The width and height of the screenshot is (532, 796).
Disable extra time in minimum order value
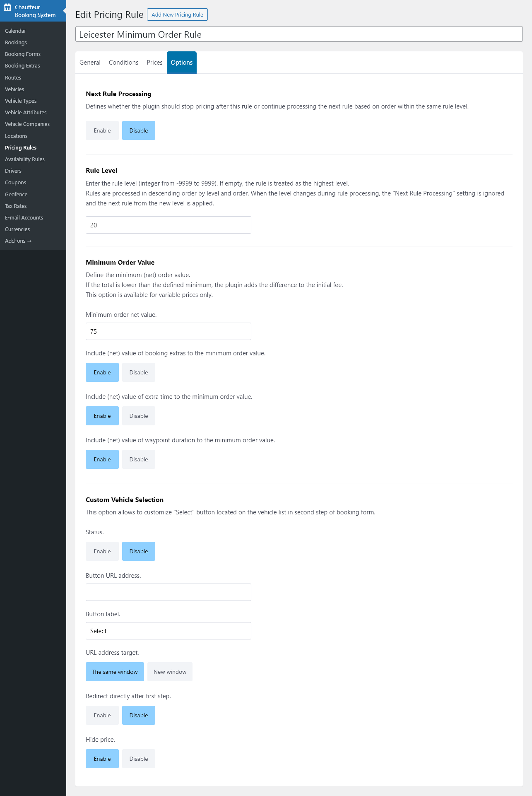(138, 416)
